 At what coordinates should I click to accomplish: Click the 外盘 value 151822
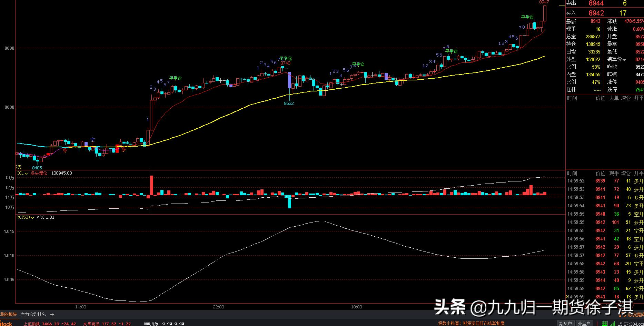(593, 59)
